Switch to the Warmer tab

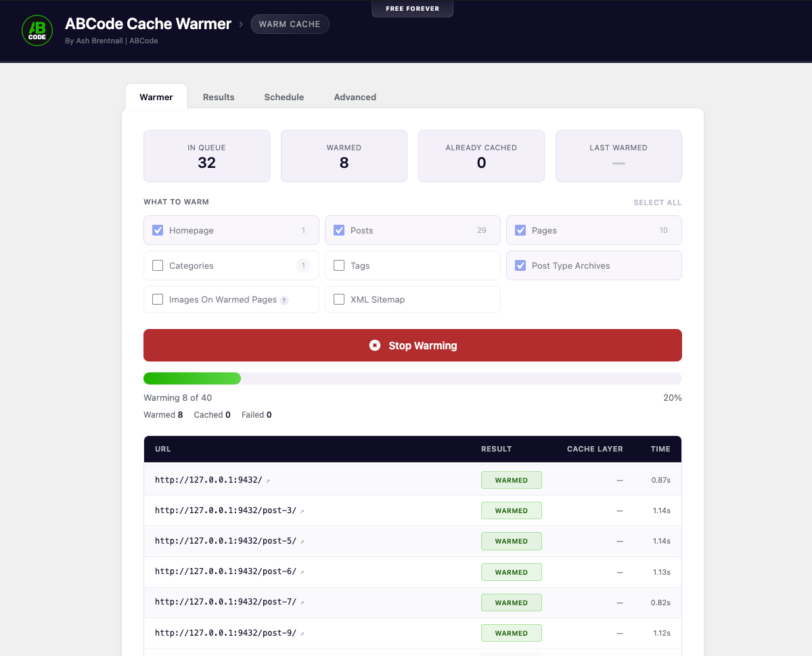tap(156, 97)
